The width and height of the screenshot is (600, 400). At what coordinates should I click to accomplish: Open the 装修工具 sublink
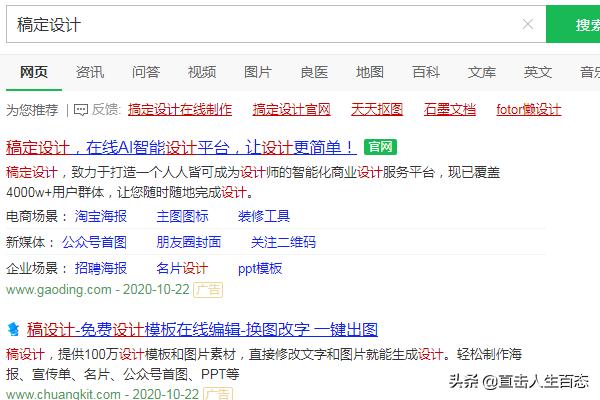264,216
